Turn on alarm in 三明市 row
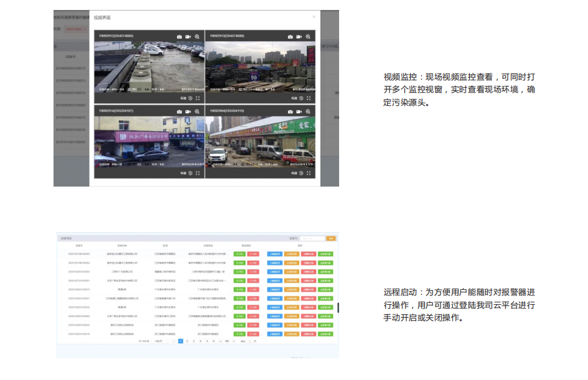 [x=240, y=272]
